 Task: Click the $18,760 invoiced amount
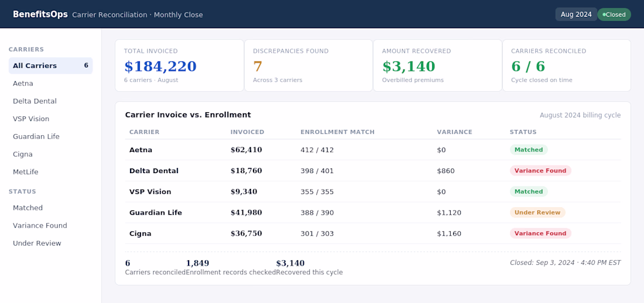pyautogui.click(x=246, y=171)
